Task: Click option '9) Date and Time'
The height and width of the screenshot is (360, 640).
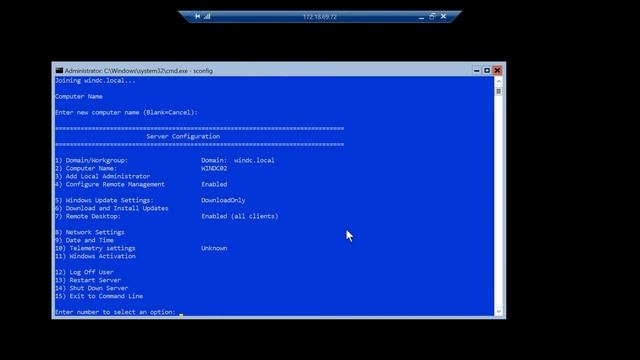Action: [84, 240]
